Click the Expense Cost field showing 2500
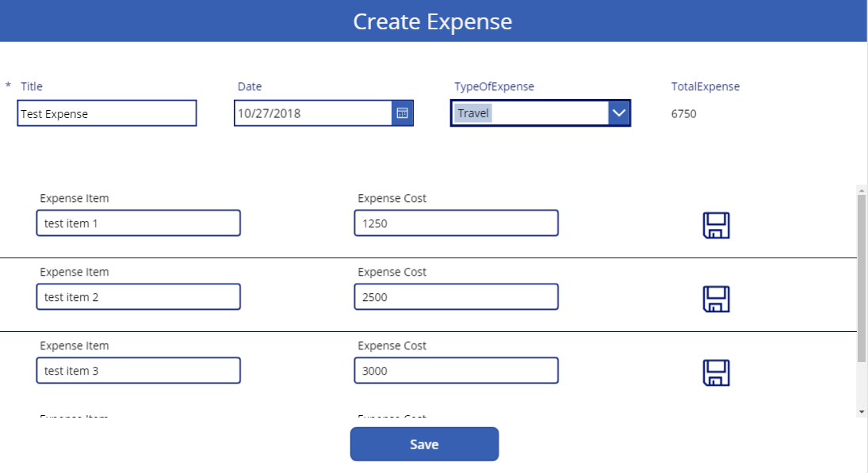 tap(458, 297)
